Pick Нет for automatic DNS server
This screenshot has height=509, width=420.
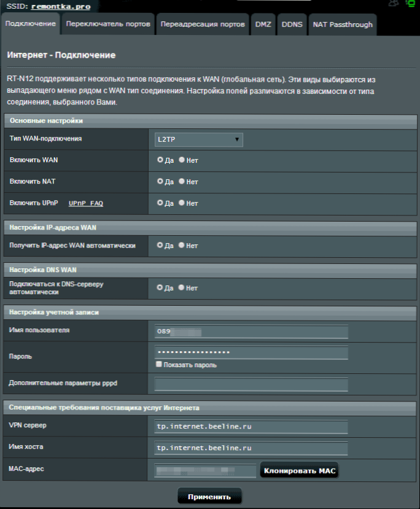[x=181, y=287]
